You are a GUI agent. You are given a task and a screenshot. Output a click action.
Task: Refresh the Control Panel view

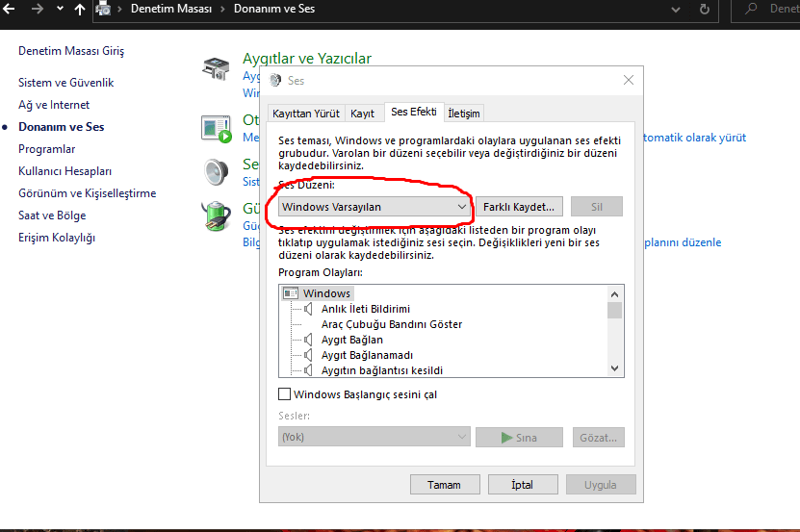(705, 10)
